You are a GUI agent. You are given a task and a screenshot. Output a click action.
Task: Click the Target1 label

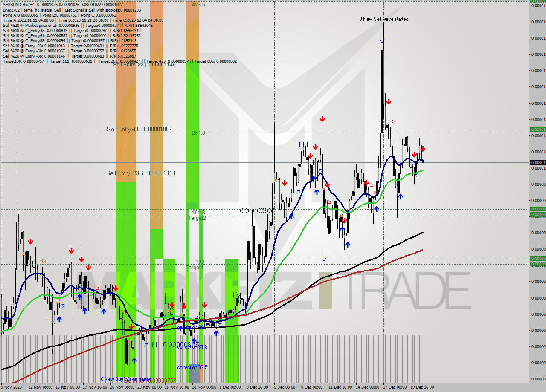194,267
